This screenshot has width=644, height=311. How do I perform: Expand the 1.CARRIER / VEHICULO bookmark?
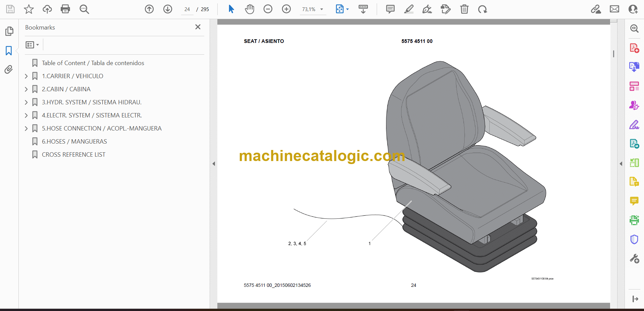coord(26,76)
